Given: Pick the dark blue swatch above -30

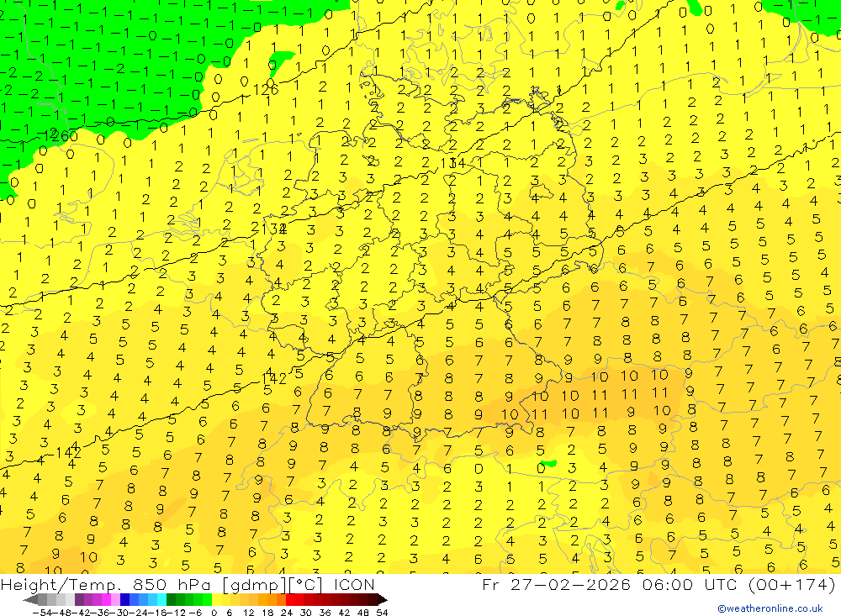Looking at the screenshot, I should 124,599.
